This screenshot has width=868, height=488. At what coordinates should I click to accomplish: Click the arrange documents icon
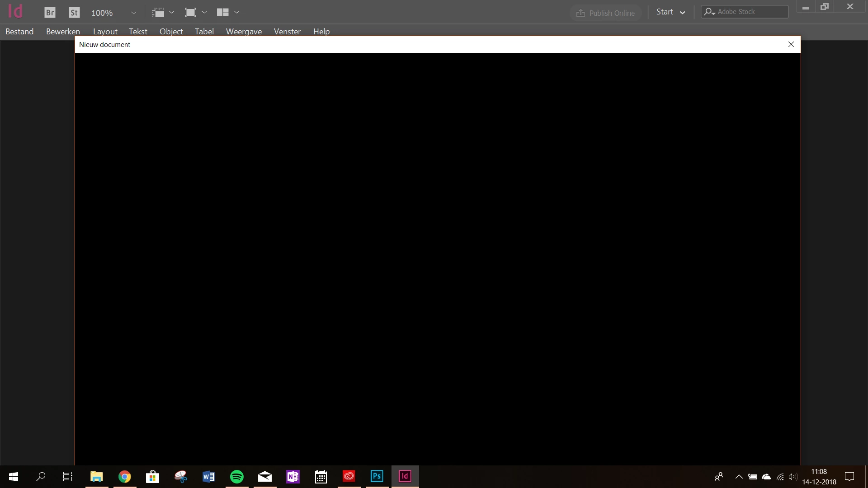click(x=222, y=13)
